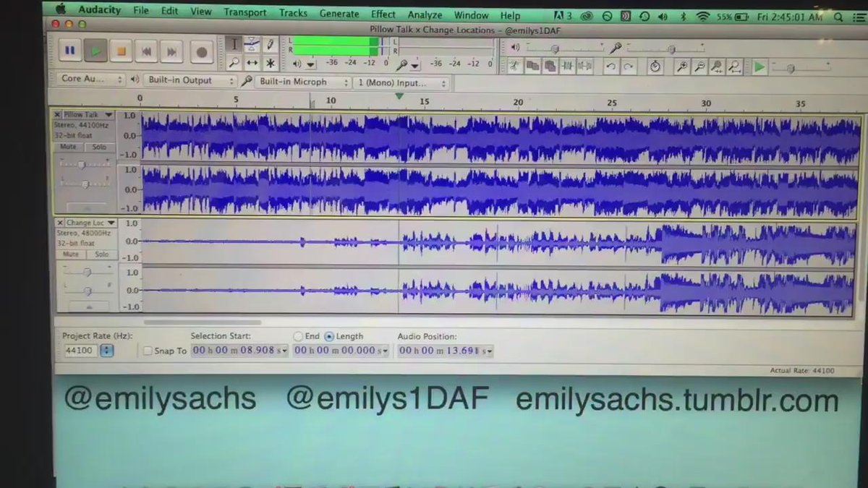Close the Pillow Talk track
Screen dimensions: 868x488
tap(57, 114)
